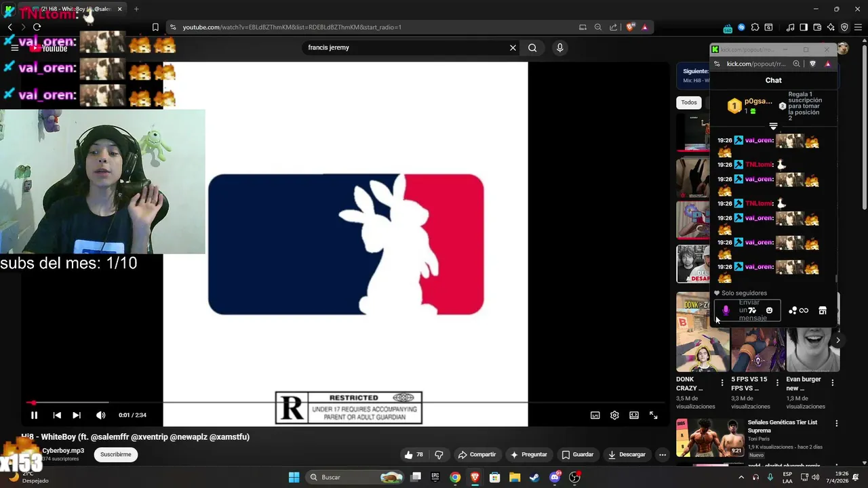Toggle the browser sidebar panel
Screen dimensions: 868x488
[804, 27]
